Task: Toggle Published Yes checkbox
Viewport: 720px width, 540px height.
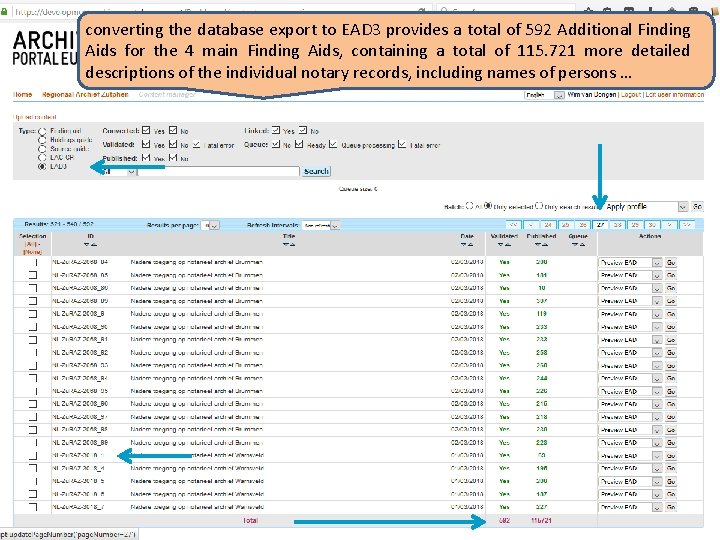Action: point(146,158)
